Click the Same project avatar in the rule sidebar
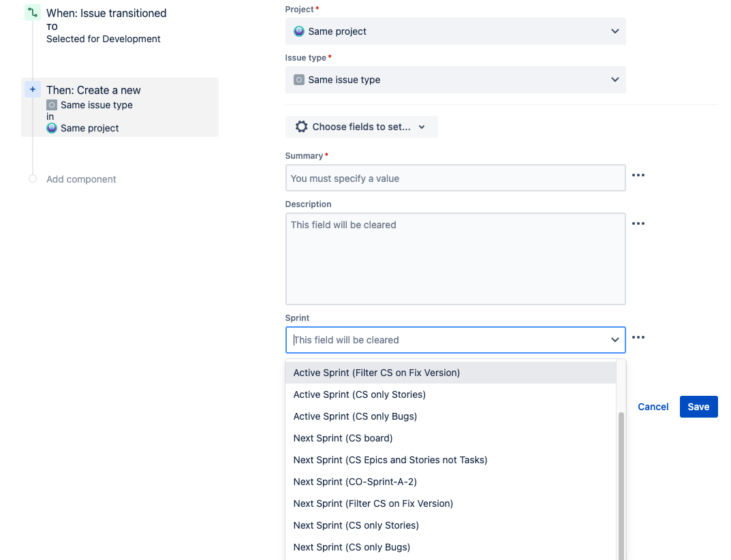 [52, 128]
